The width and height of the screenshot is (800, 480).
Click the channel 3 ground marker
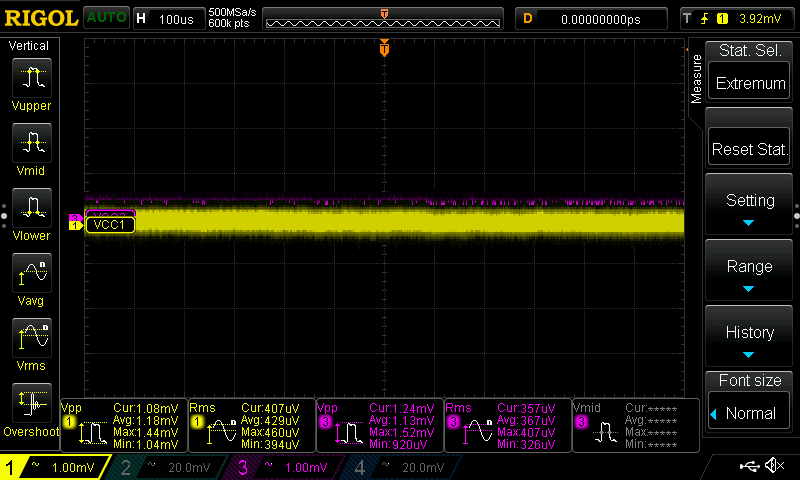[x=74, y=218]
